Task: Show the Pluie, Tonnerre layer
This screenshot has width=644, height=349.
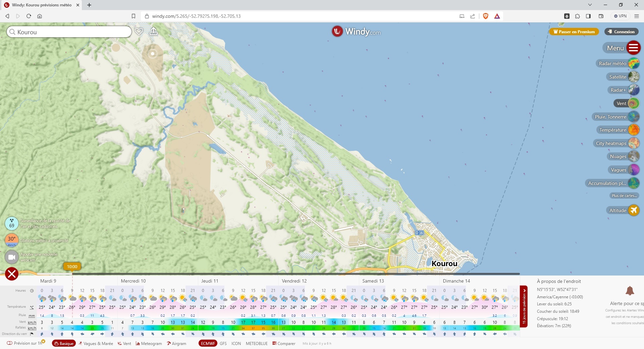Action: (616, 117)
